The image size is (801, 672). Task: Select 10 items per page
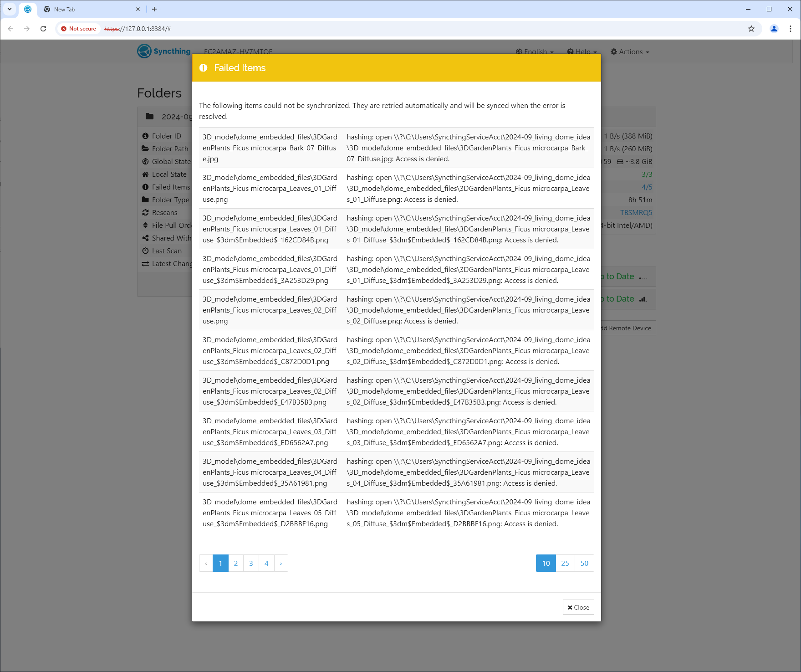click(x=546, y=564)
